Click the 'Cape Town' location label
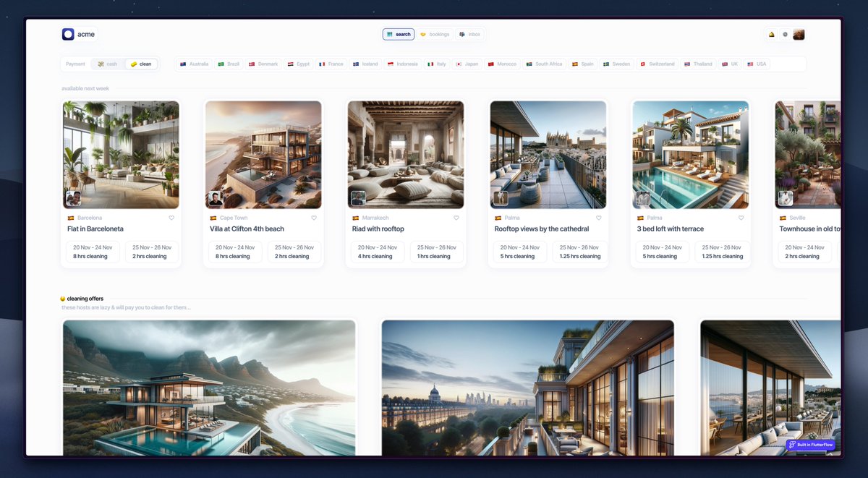Viewport: 868px width, 478px height. pos(234,218)
